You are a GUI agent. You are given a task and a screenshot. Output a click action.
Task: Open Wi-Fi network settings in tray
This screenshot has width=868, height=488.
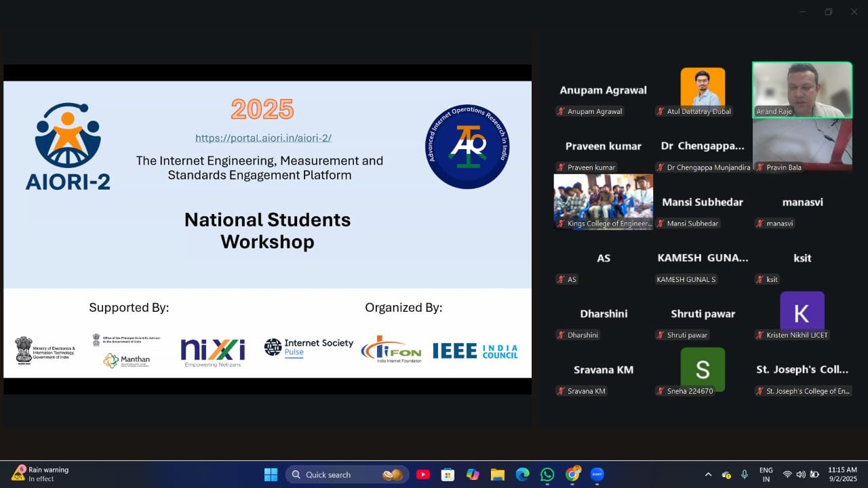[x=787, y=474]
